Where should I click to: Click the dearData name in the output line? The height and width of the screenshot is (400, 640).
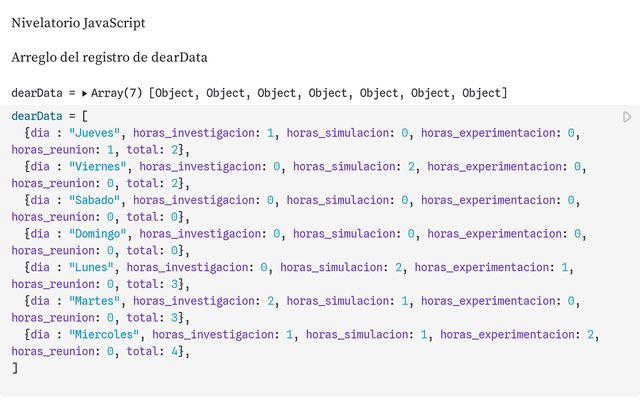[37, 93]
